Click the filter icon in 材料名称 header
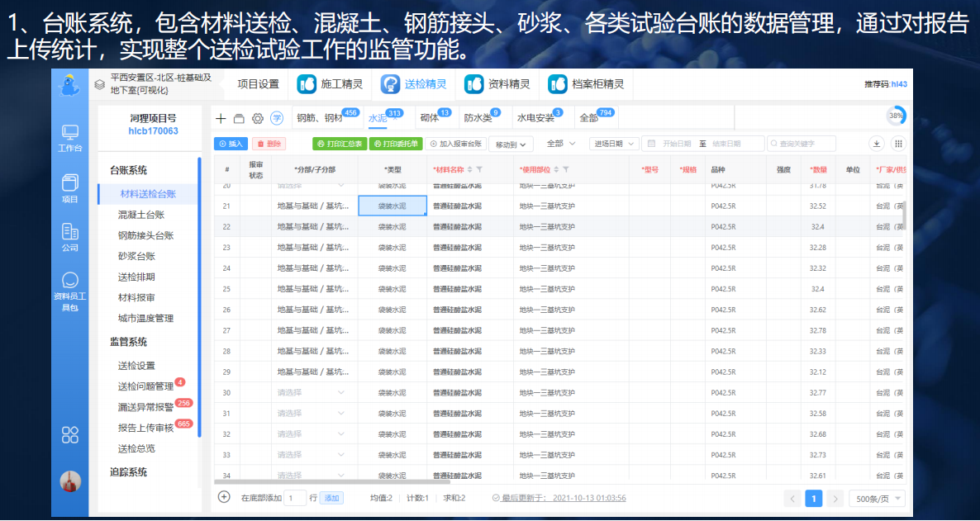The image size is (980, 521). click(479, 169)
